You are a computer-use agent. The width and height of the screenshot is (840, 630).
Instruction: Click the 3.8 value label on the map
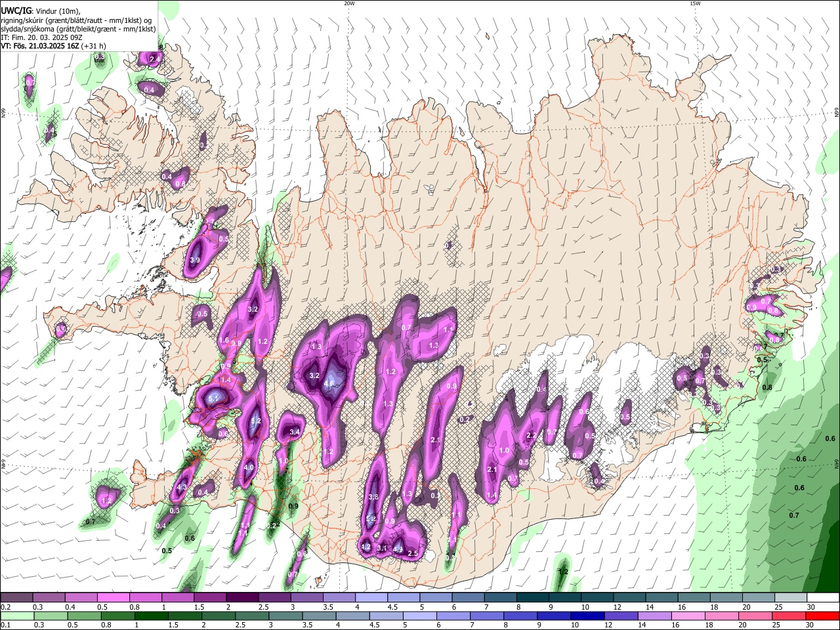click(373, 497)
